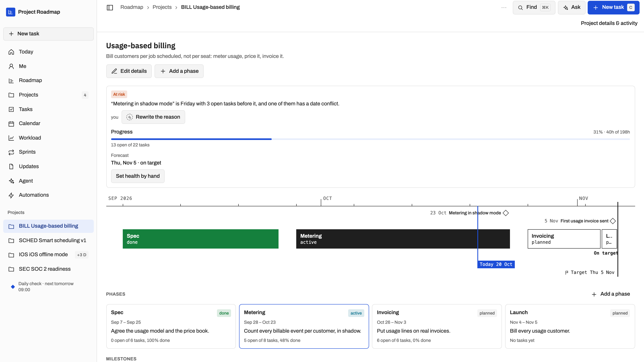
Task: Click the sparkle icon on Ask button
Action: click(566, 7)
